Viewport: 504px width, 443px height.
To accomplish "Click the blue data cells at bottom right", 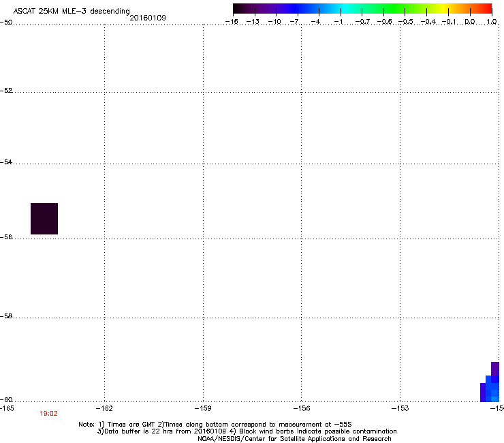I will pyautogui.click(x=490, y=382).
